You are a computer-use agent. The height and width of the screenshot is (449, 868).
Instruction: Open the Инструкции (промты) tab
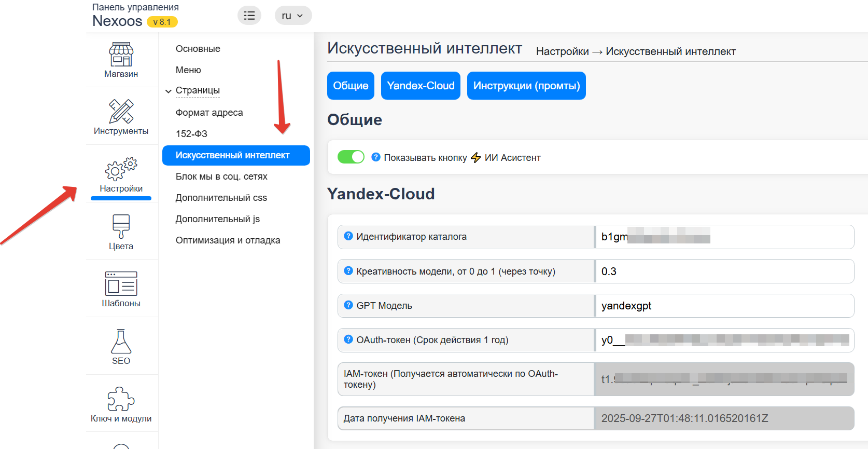(526, 86)
